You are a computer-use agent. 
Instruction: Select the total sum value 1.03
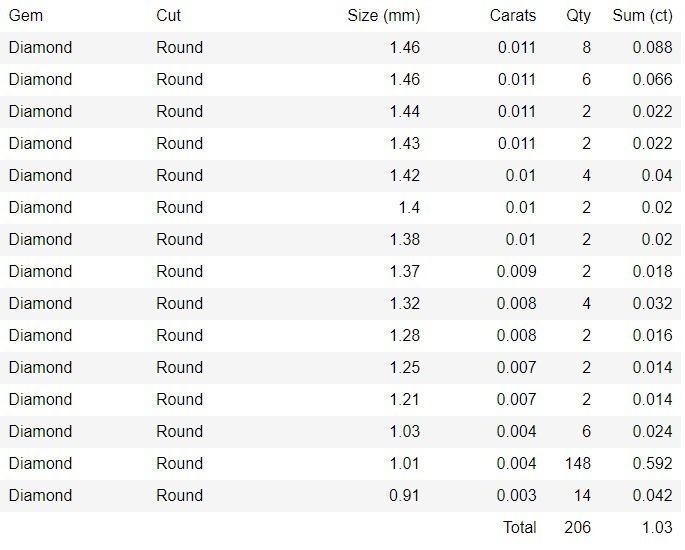click(656, 527)
